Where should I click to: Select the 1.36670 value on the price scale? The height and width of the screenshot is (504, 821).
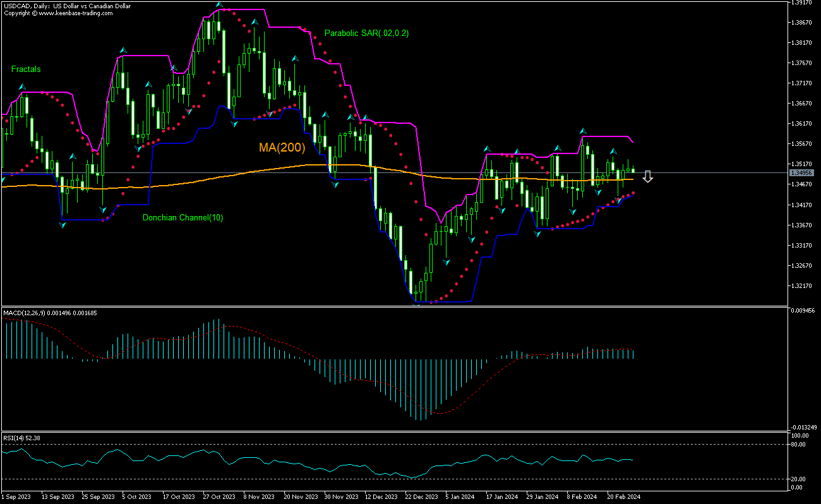point(801,104)
